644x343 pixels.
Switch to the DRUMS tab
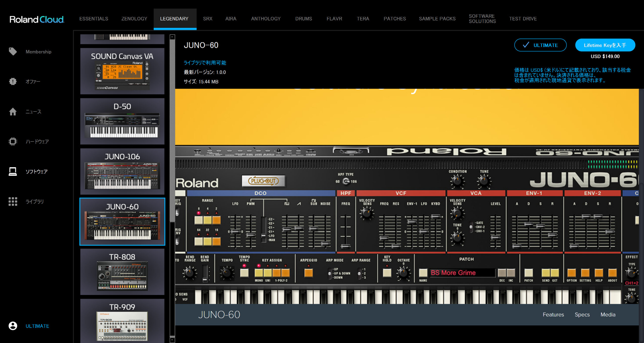pos(303,19)
